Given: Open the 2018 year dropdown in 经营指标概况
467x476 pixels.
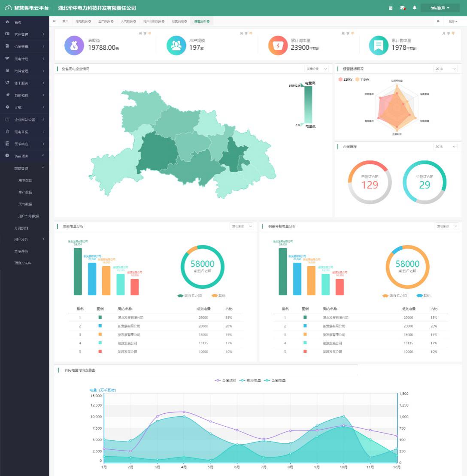Looking at the screenshot, I should click(445, 69).
